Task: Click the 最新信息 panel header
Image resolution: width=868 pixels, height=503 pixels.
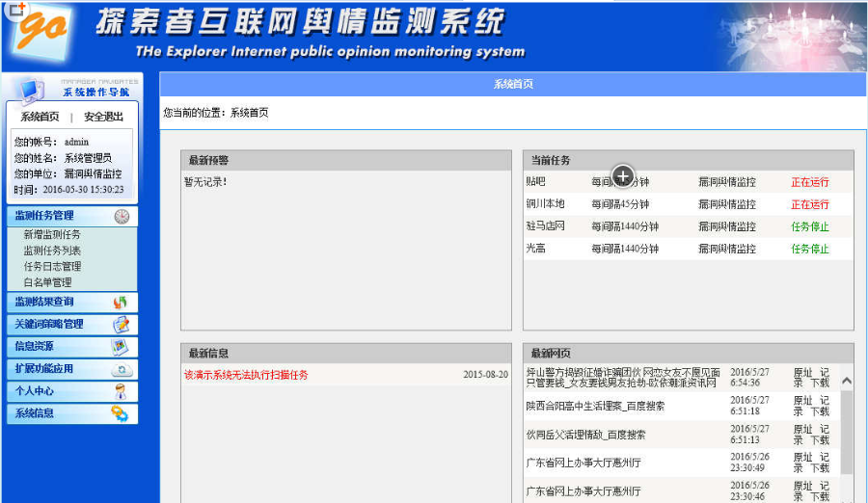Action: click(346, 353)
